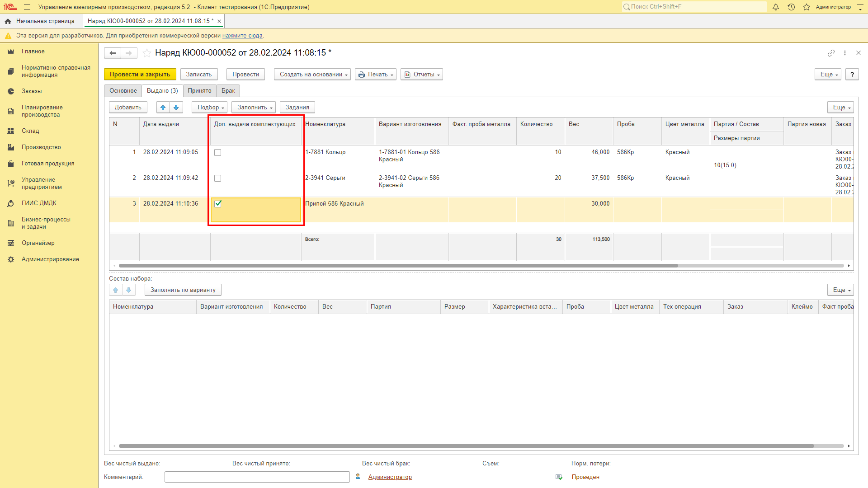Switch to Принято tab
Image resolution: width=868 pixels, height=488 pixels.
[x=199, y=91]
